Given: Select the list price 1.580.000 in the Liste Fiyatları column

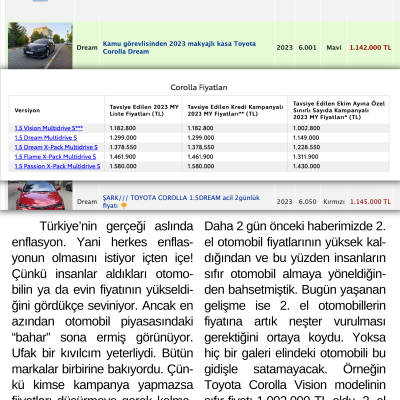Looking at the screenshot, I should coord(123,166).
